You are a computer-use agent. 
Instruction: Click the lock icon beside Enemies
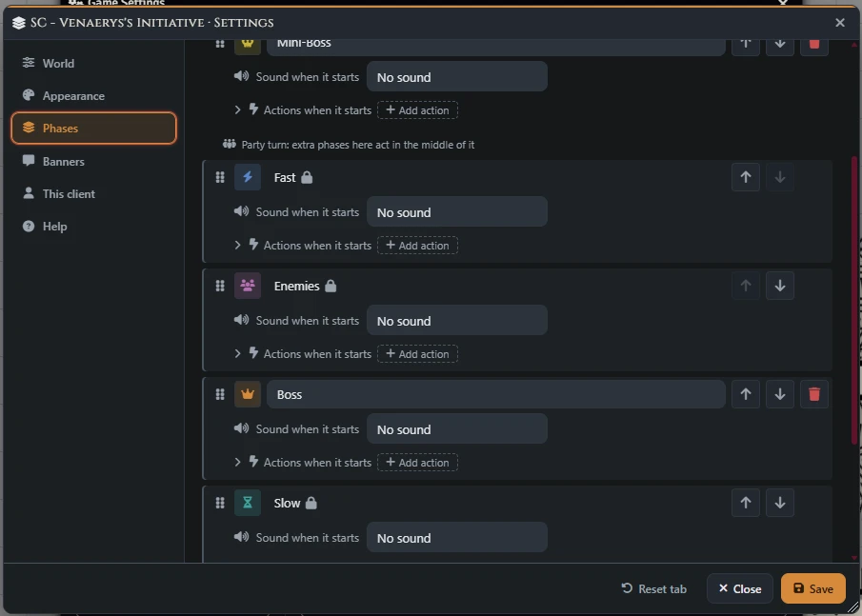click(331, 286)
